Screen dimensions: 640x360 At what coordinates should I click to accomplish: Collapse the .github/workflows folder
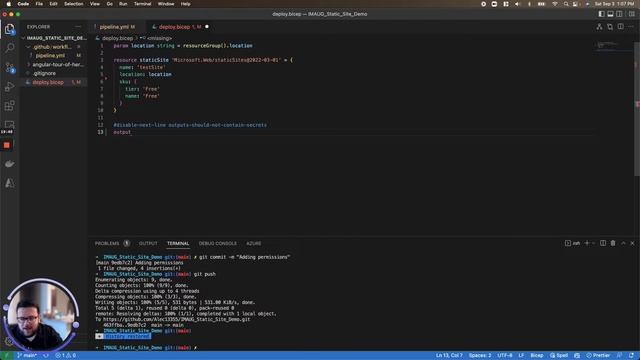(x=53, y=47)
